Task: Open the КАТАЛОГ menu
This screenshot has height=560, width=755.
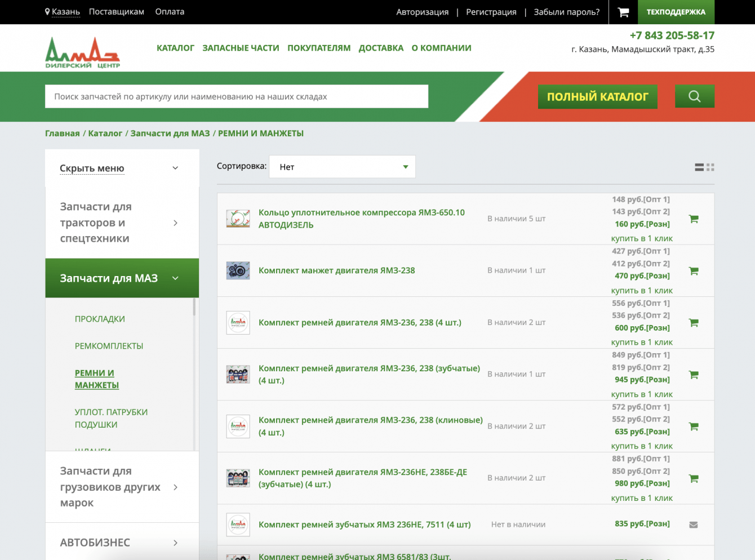Action: 175,48
